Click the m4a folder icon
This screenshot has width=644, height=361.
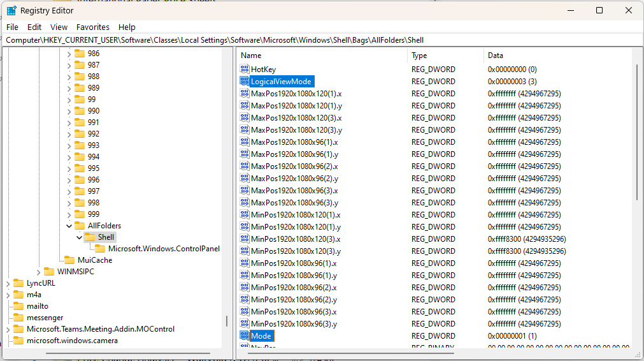pos(18,295)
